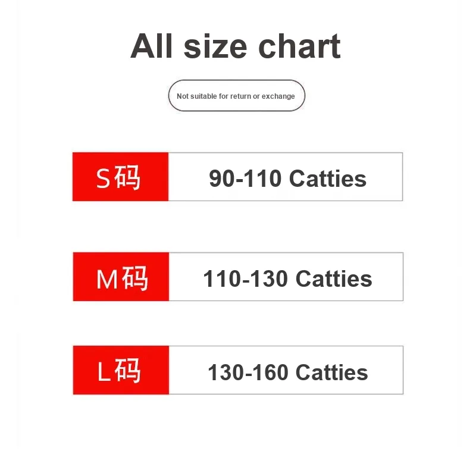Click the word "chart" in the title

(299, 46)
